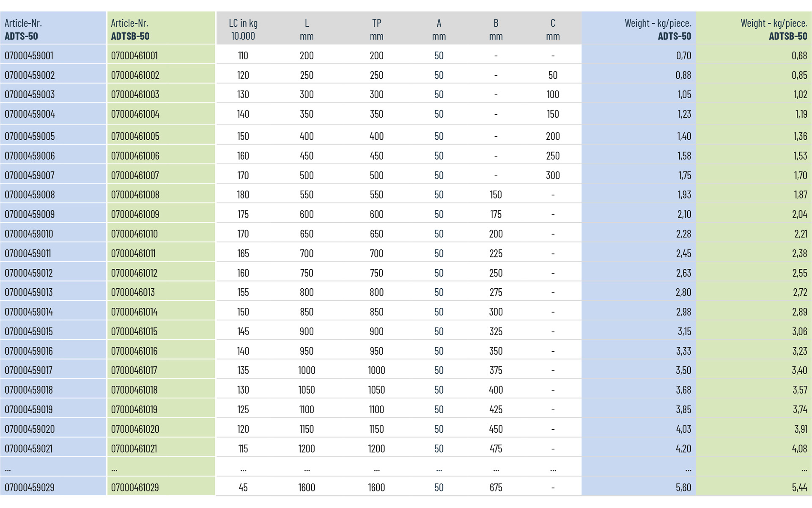Click the B value 675
Screen dimensions: 812x508
(496, 488)
